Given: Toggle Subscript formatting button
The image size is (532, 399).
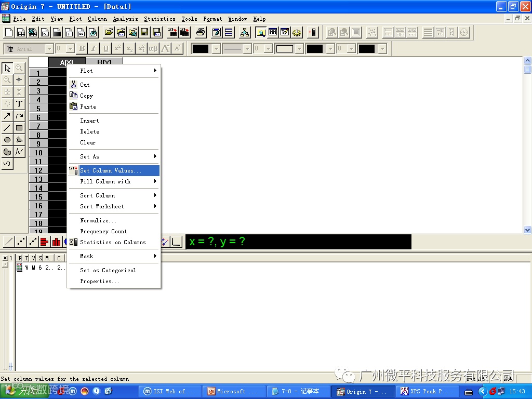Looking at the screenshot, I should (x=129, y=48).
